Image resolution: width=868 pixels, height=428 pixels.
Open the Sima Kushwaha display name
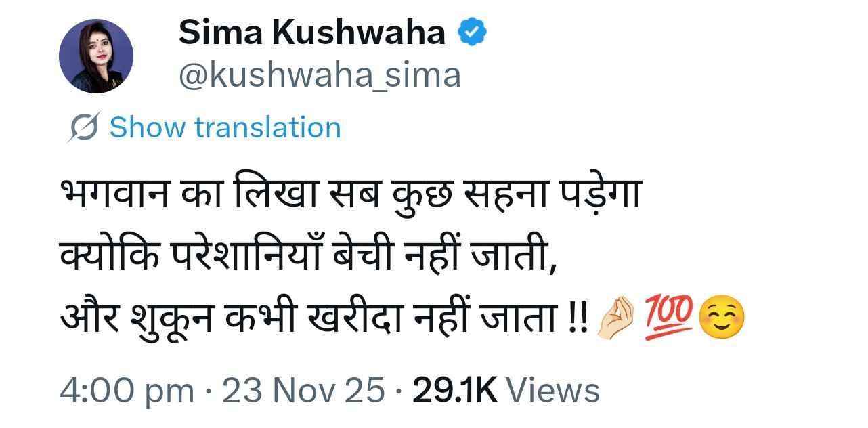(x=312, y=33)
